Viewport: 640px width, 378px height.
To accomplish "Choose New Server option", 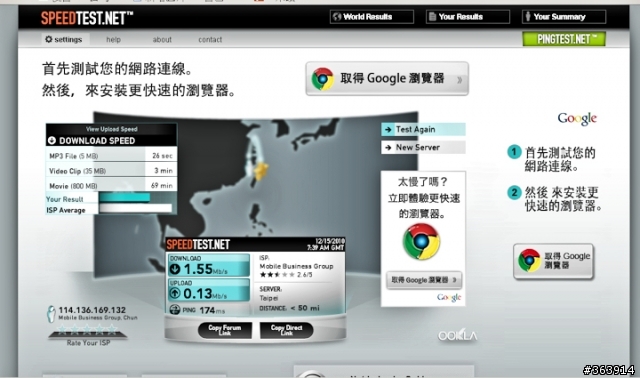I will [x=423, y=147].
